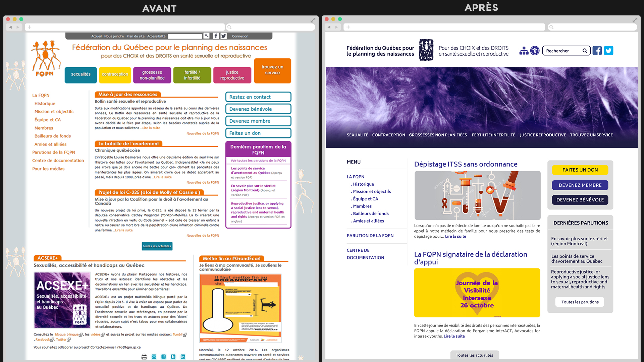Open ACSEXE+ purple thumbnail image
The image size is (644, 362).
coord(62,300)
